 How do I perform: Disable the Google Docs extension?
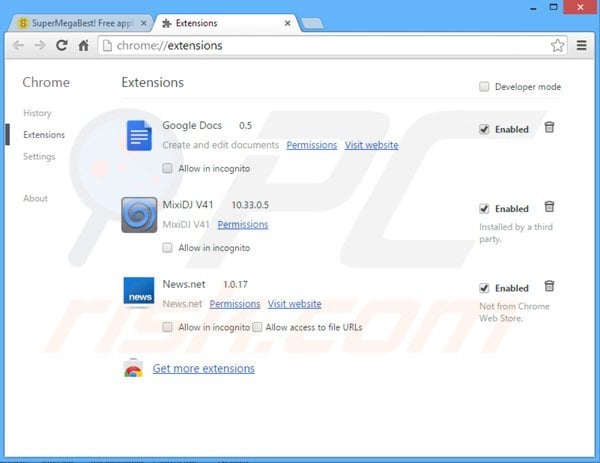pyautogui.click(x=484, y=129)
